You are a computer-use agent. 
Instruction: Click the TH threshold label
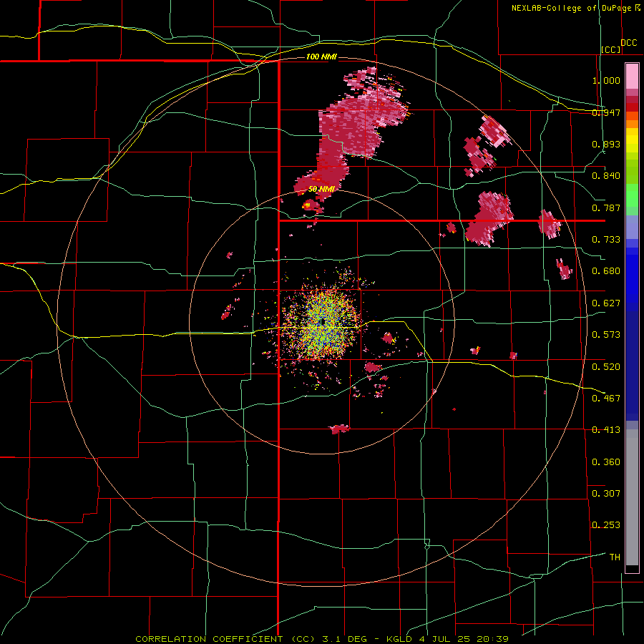coord(615,557)
